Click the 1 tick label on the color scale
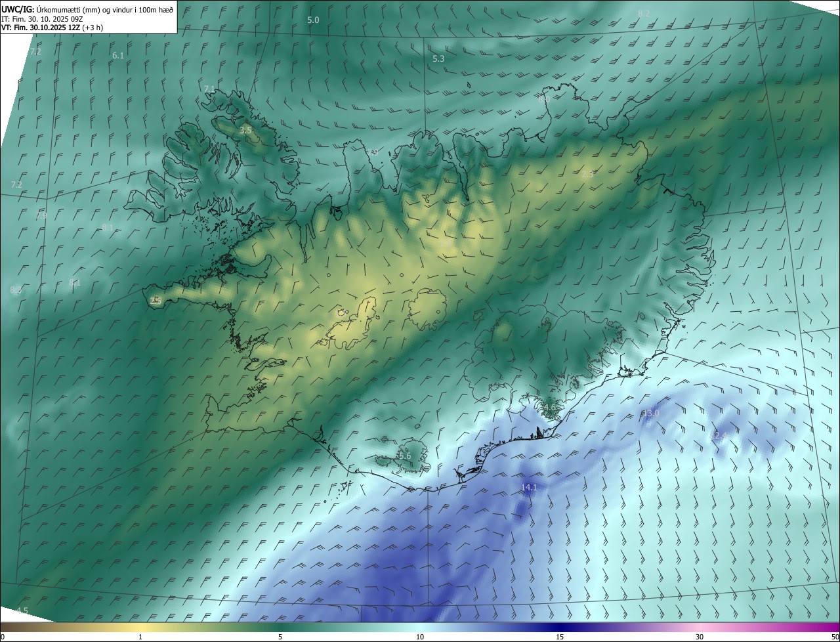Screen dimensions: 840x642 [x=140, y=637]
